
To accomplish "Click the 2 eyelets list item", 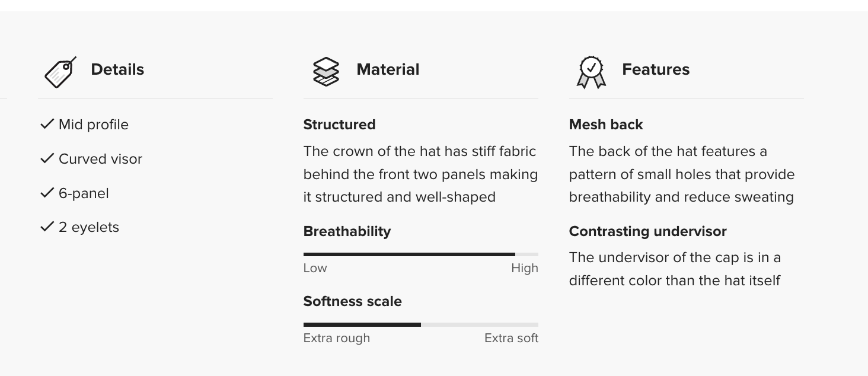I will point(88,228).
